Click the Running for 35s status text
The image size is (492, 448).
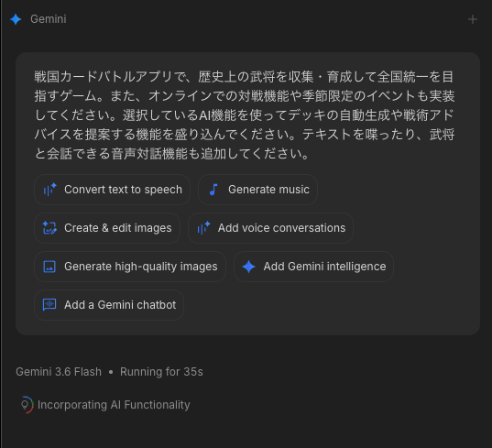tap(161, 372)
